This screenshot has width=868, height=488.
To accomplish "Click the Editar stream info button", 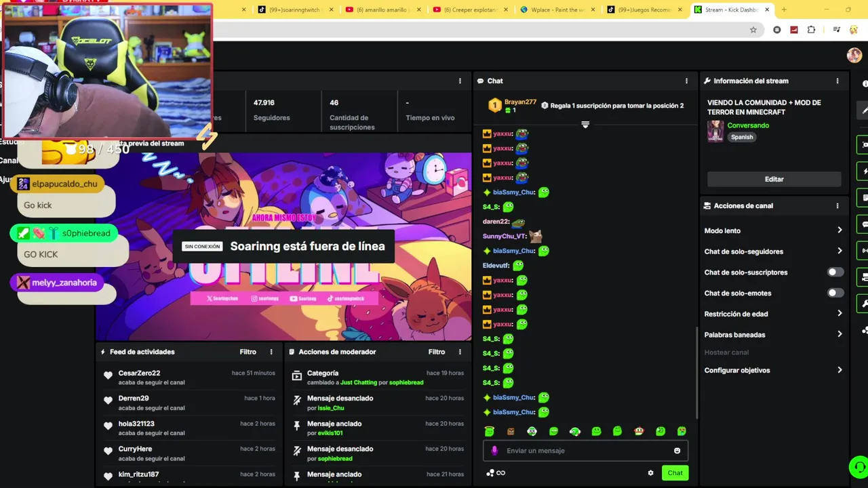I will pos(774,179).
